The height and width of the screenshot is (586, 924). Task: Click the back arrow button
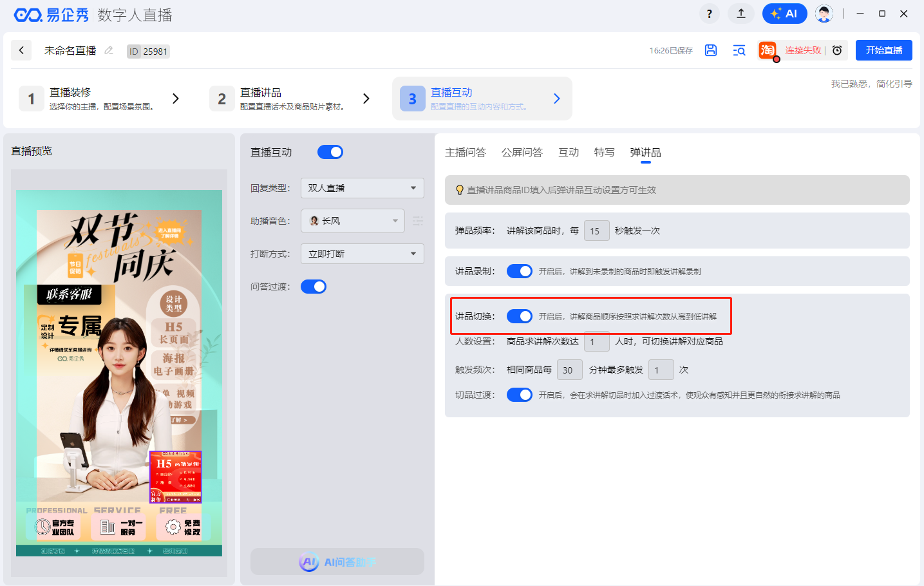[x=21, y=50]
